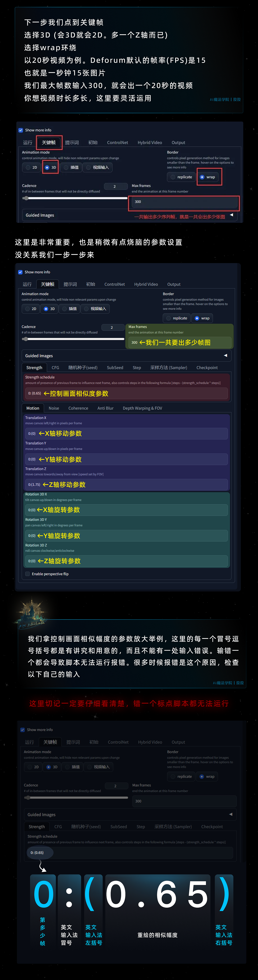The image size is (258, 980).
Task: Select 2D mode in dimmed third screenshot
Action: coord(33,767)
